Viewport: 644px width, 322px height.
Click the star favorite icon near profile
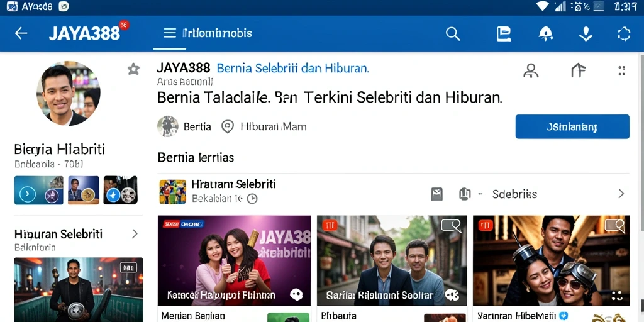(x=133, y=69)
